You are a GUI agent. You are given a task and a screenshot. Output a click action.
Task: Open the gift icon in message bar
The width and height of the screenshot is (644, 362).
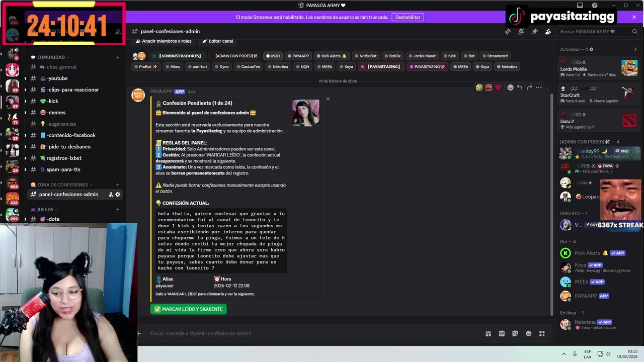488,333
